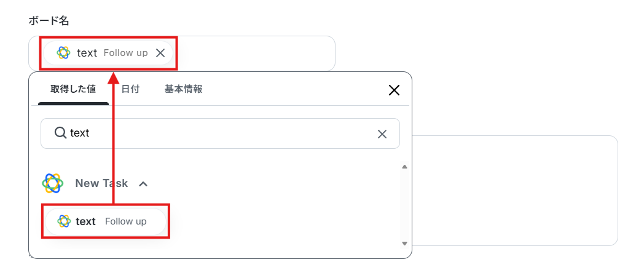Image resolution: width=644 pixels, height=278 pixels.
Task: Choose the text Follow up value in list
Action: coord(106,221)
